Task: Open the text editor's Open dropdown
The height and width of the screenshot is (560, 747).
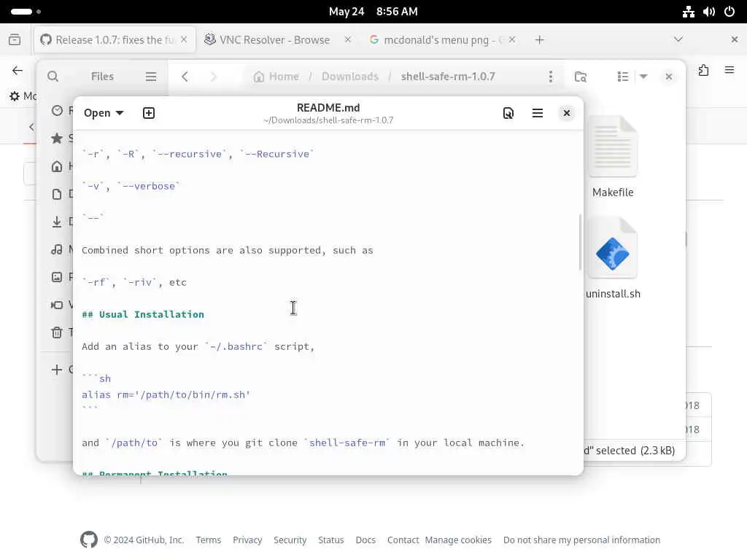Action: tap(104, 113)
